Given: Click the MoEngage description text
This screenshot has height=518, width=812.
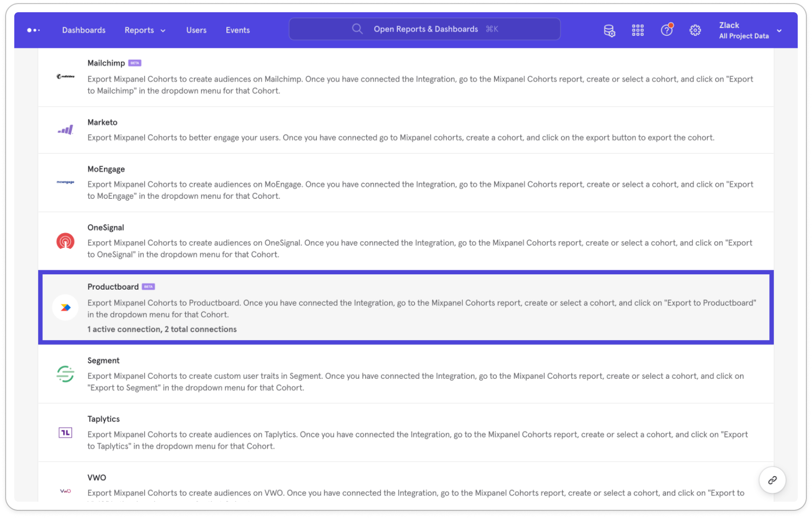Looking at the screenshot, I should [420, 190].
